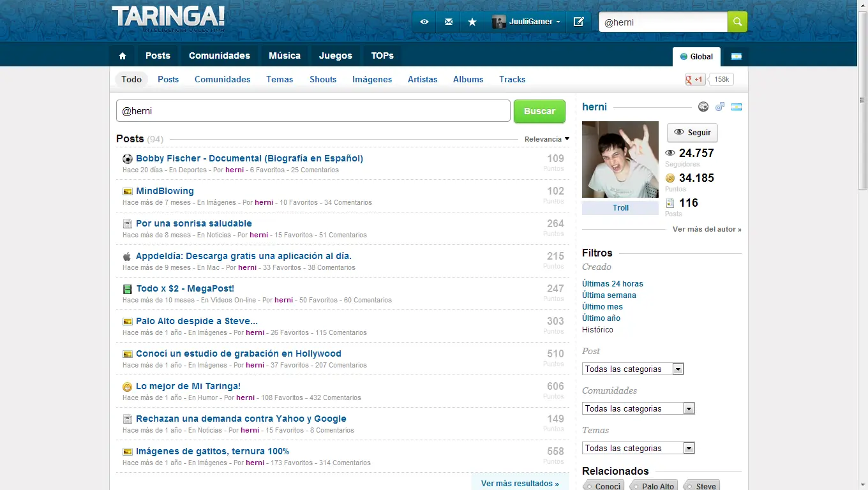868x490 pixels.
Task: Select the Shouts search filter tab
Action: (x=323, y=79)
